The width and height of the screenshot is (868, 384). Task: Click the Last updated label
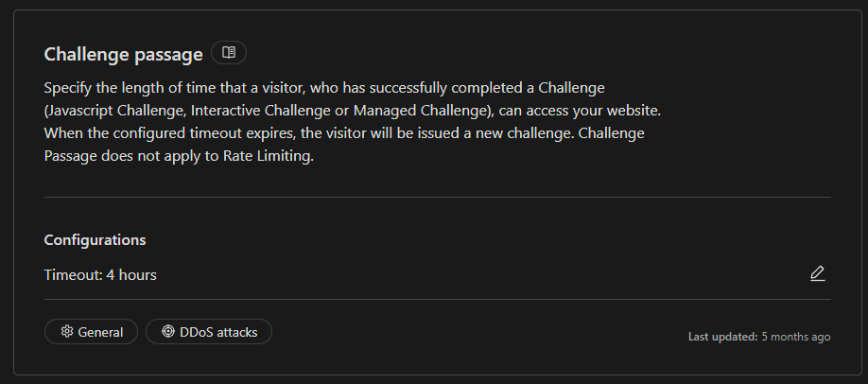(x=722, y=337)
